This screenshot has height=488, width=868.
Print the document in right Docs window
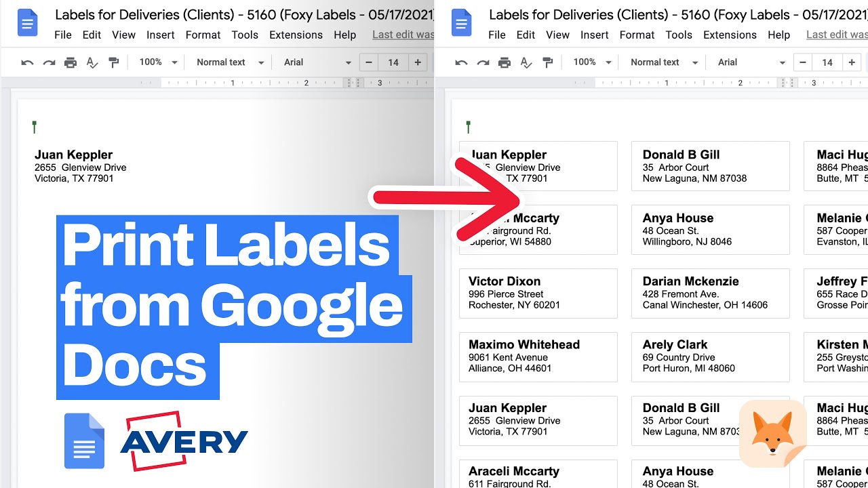505,62
